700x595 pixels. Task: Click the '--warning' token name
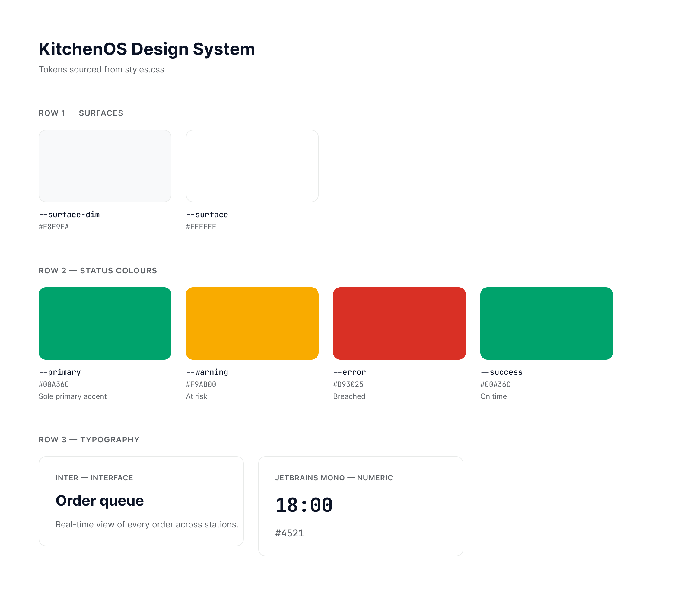coord(207,372)
